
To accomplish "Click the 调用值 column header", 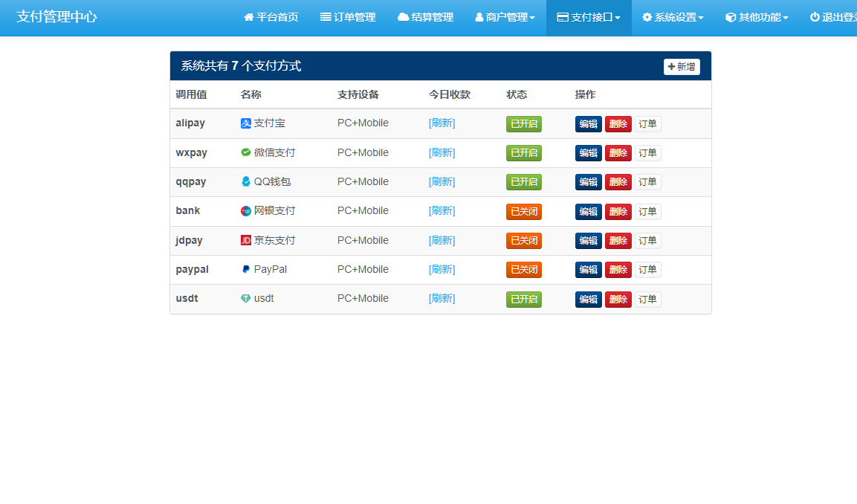I will [x=191, y=94].
